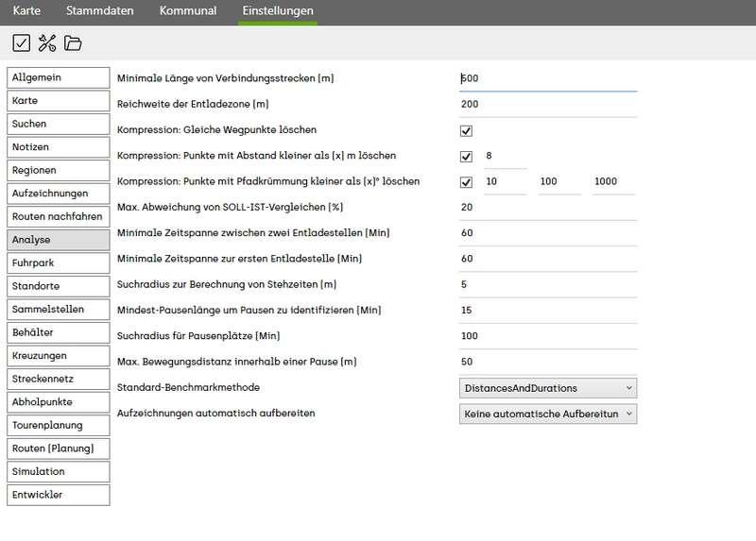Open the Streckennetz settings section

tap(59, 379)
